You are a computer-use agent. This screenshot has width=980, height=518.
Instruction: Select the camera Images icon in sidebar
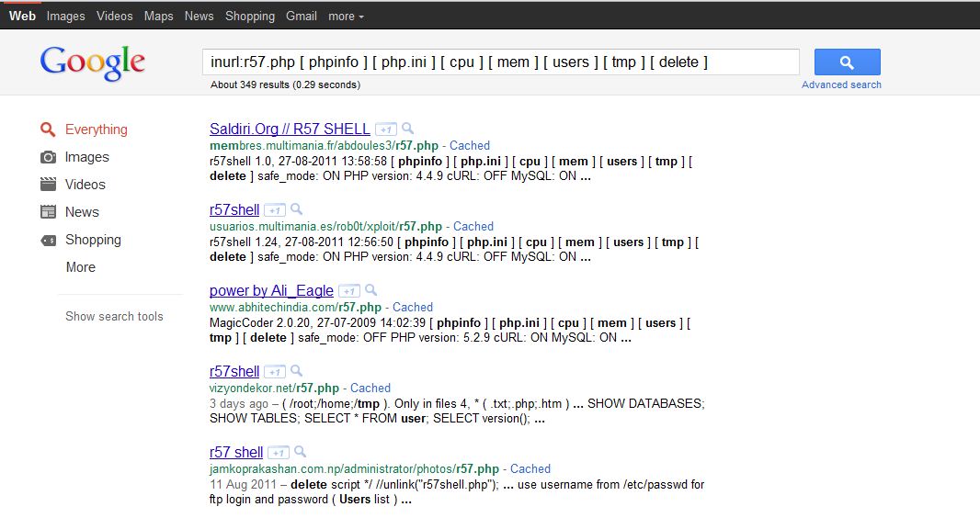(48, 157)
